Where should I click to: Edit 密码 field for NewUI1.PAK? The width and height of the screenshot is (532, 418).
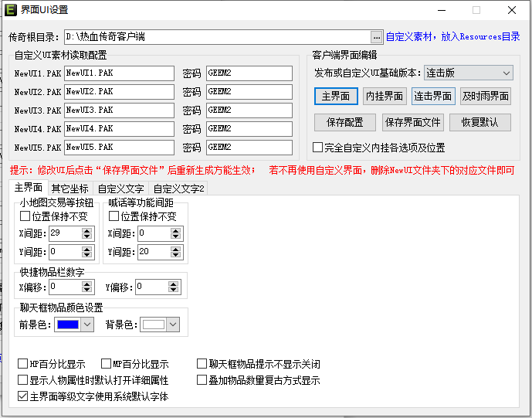(x=249, y=73)
